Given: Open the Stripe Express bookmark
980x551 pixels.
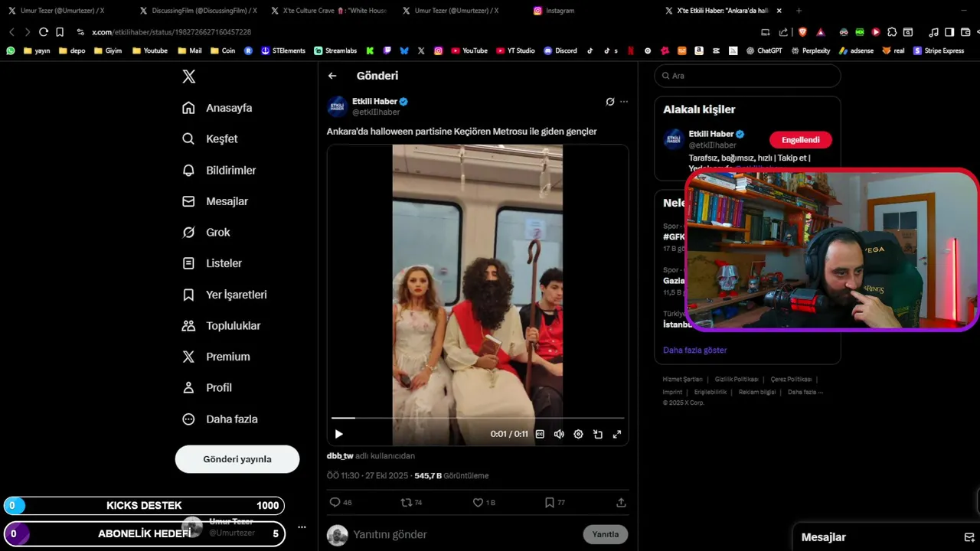Looking at the screenshot, I should tap(939, 51).
